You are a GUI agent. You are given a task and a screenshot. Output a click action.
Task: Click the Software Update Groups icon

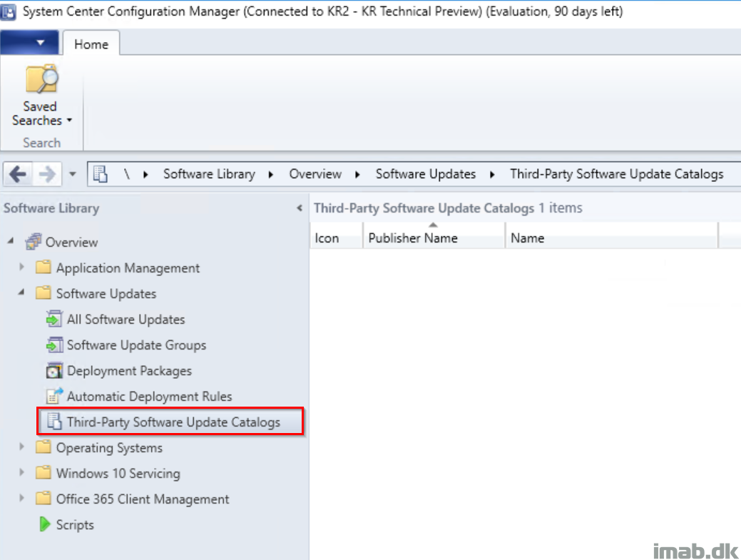[x=54, y=345]
